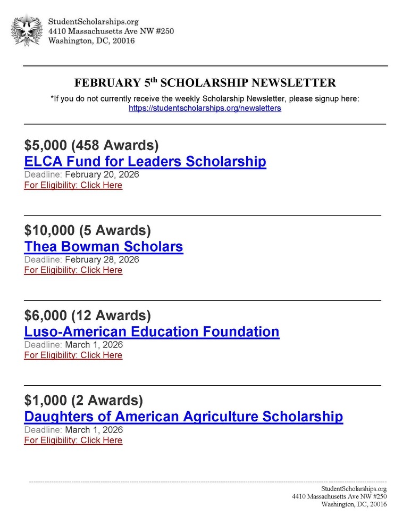Open the studentscholarships.org/newsletters signup link
Viewport: 411px width, 532px height.
pos(205,108)
